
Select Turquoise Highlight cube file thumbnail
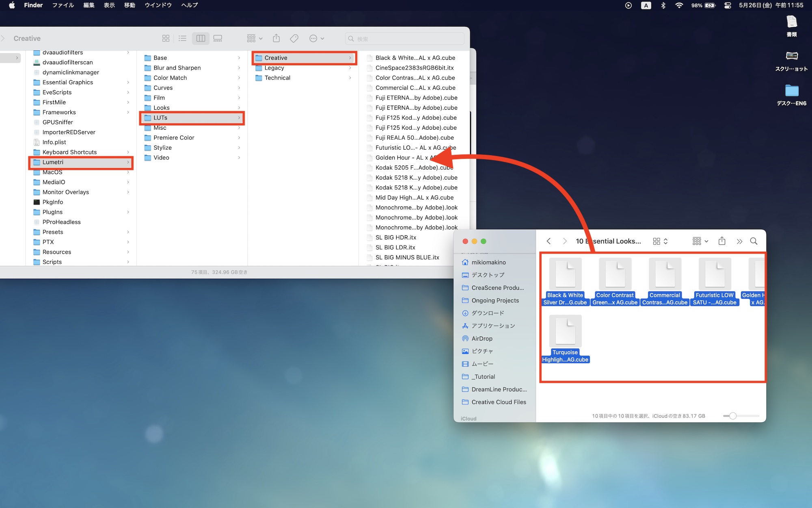[x=565, y=332]
